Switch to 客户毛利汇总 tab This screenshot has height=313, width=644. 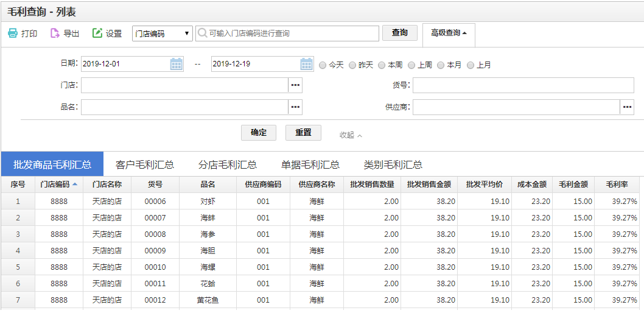click(x=145, y=164)
